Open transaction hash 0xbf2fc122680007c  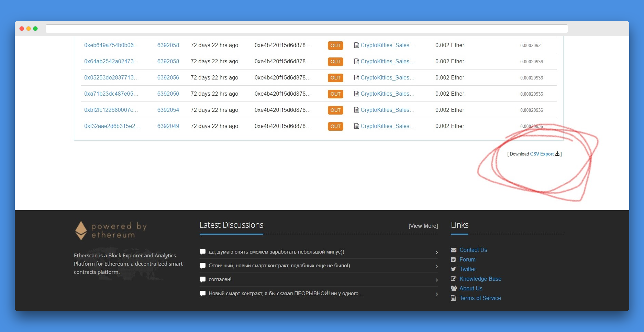111,110
